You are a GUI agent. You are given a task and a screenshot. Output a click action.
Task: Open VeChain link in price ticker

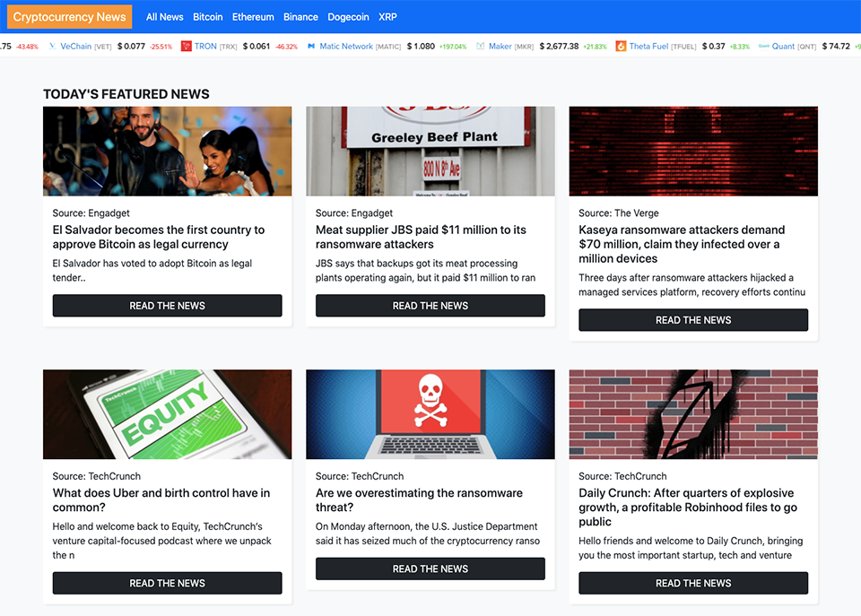tap(75, 46)
